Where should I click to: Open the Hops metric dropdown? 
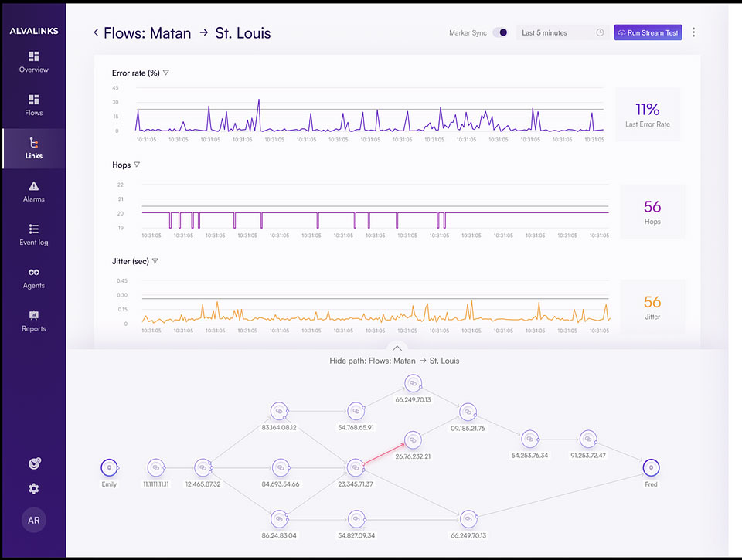click(x=137, y=165)
